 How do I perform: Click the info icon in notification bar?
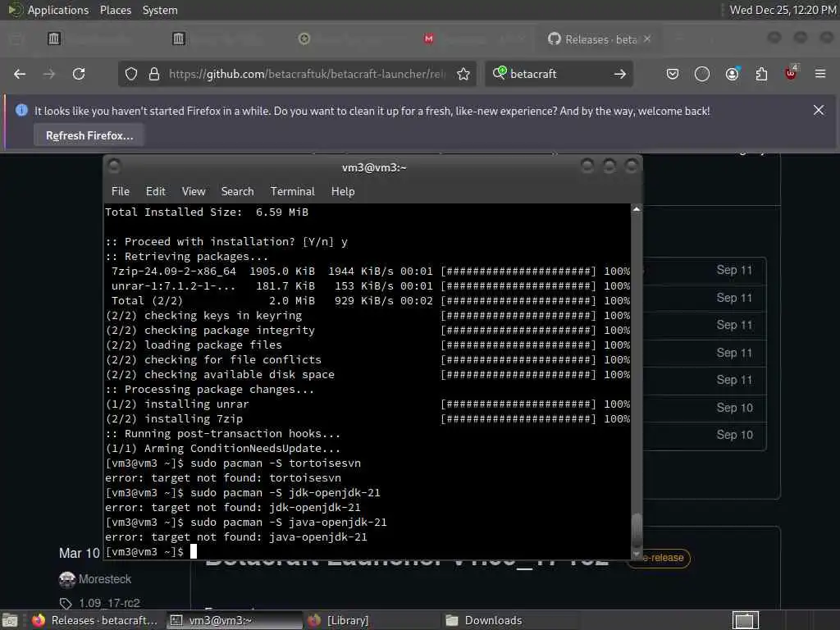click(x=21, y=111)
